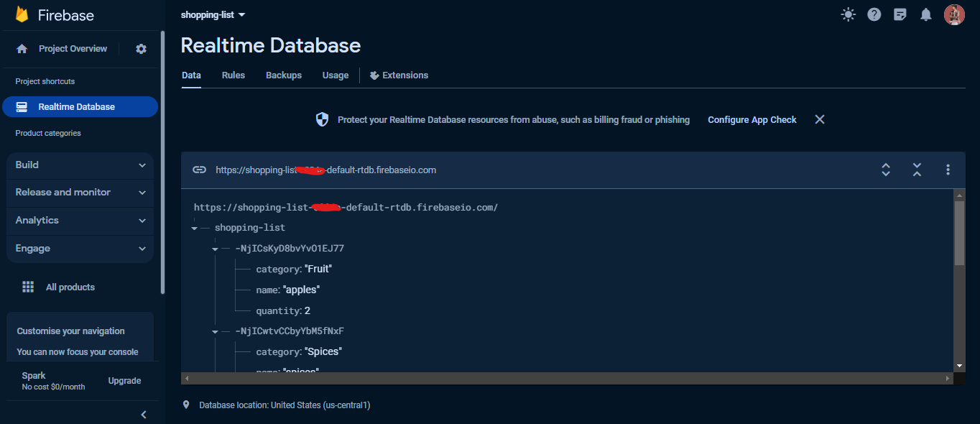Viewport: 980px width, 424px height.
Task: Click the shopping-list node label
Action: pos(250,228)
